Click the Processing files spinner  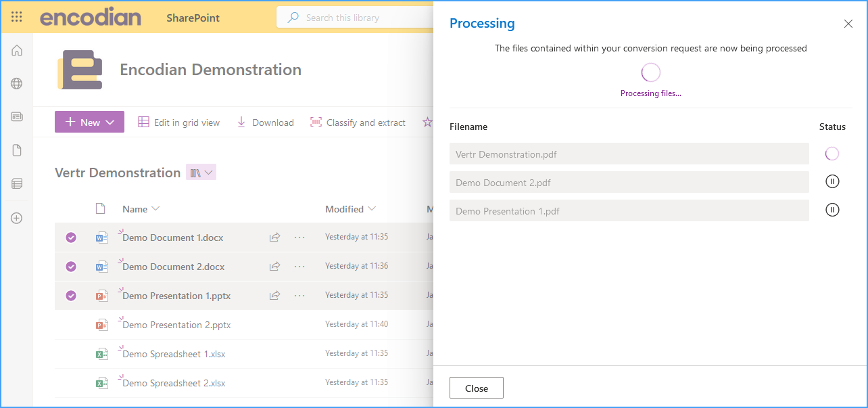coord(650,72)
